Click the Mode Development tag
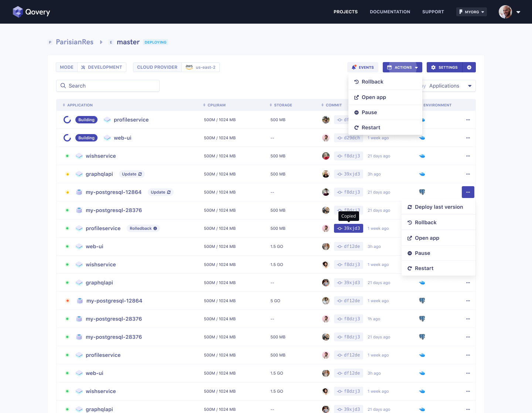The width and height of the screenshot is (532, 413). 91,67
